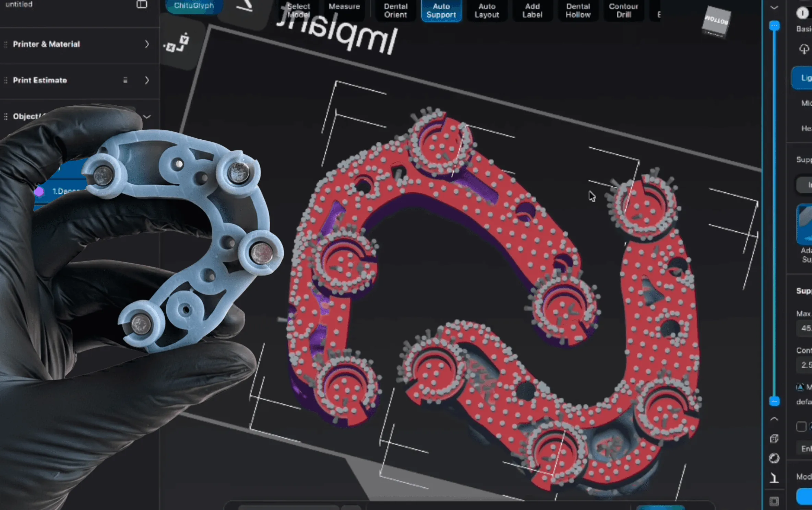This screenshot has height=510, width=812.
Task: Click the Auto Support toolbar button
Action: (x=441, y=11)
